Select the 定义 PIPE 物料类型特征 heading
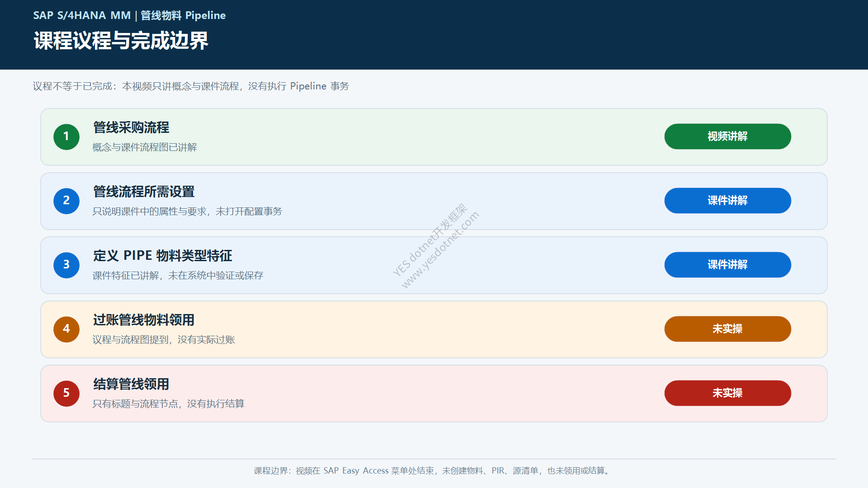Viewport: 868px width, 488px height. click(x=162, y=256)
